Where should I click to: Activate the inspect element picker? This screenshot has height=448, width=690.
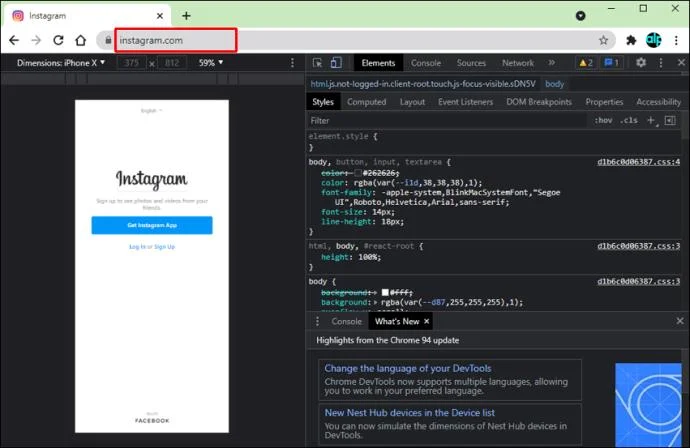pos(317,63)
